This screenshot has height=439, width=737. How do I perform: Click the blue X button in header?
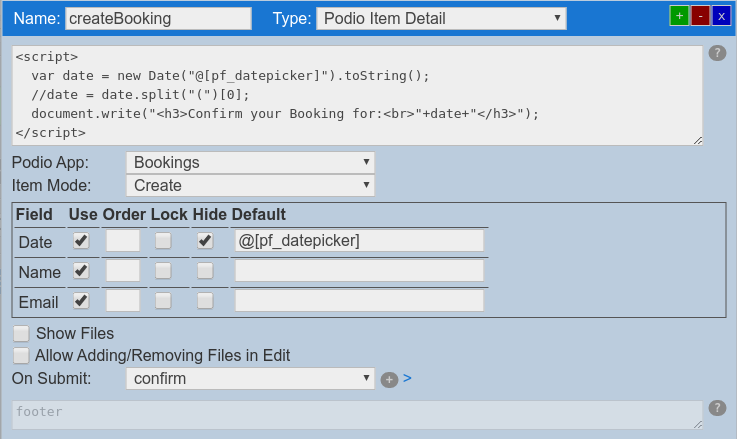pos(721,16)
